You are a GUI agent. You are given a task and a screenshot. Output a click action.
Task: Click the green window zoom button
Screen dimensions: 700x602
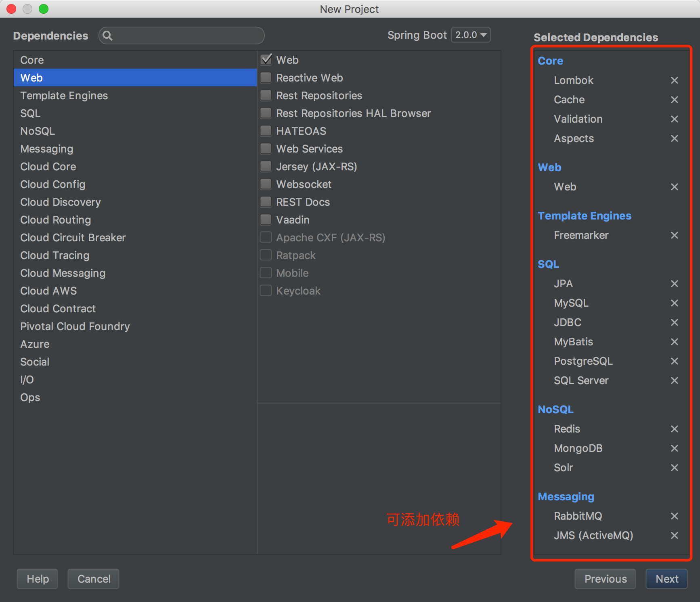coord(44,9)
